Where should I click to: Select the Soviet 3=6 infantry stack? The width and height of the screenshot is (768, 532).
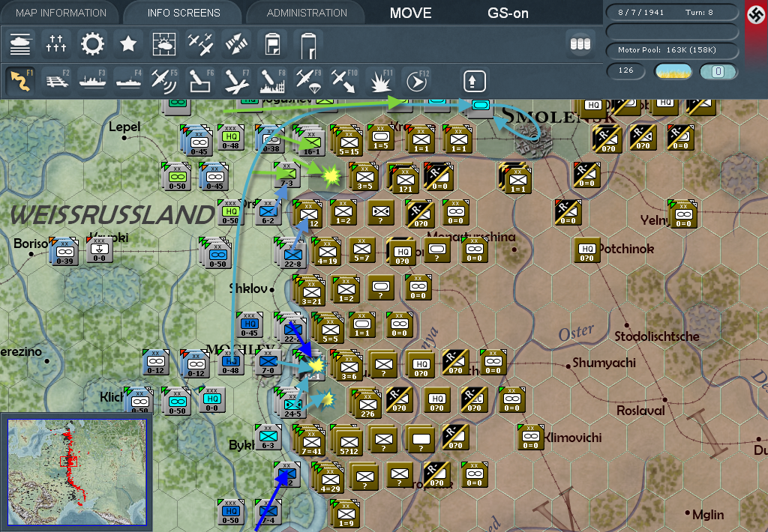(349, 367)
